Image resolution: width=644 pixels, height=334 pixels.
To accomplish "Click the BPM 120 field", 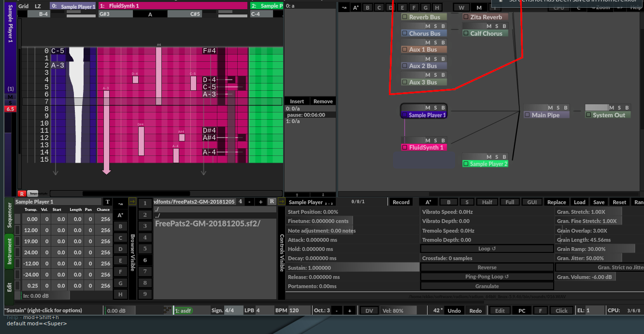I will [300, 310].
